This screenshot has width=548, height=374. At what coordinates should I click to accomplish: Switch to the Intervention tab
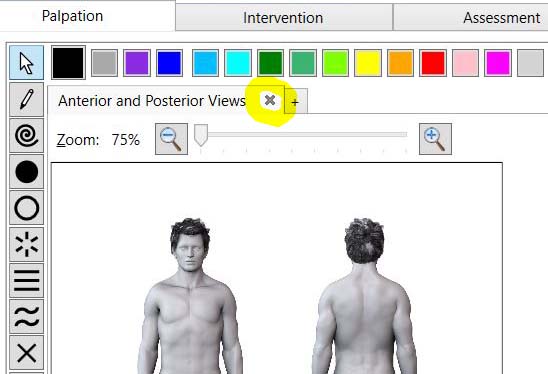[x=283, y=18]
